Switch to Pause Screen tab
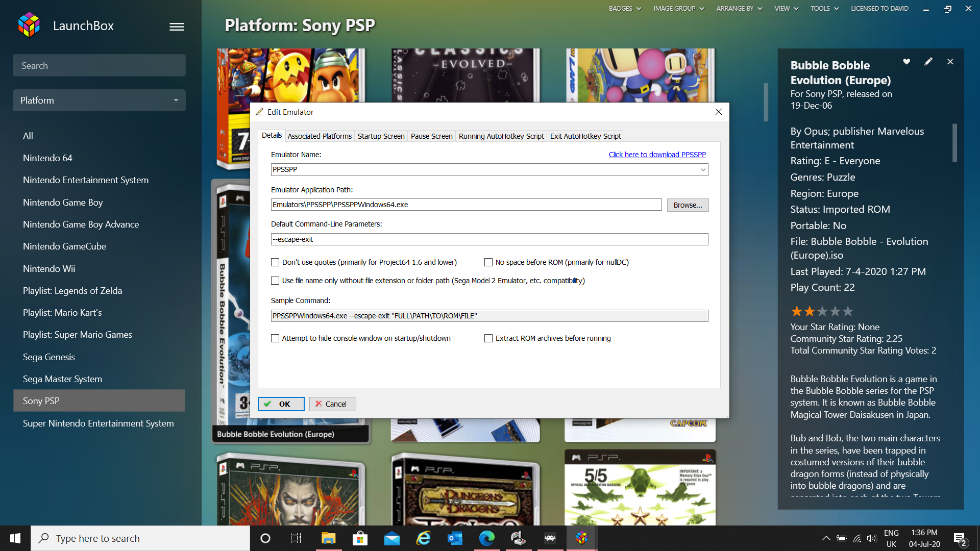The width and height of the screenshot is (980, 551). click(431, 136)
